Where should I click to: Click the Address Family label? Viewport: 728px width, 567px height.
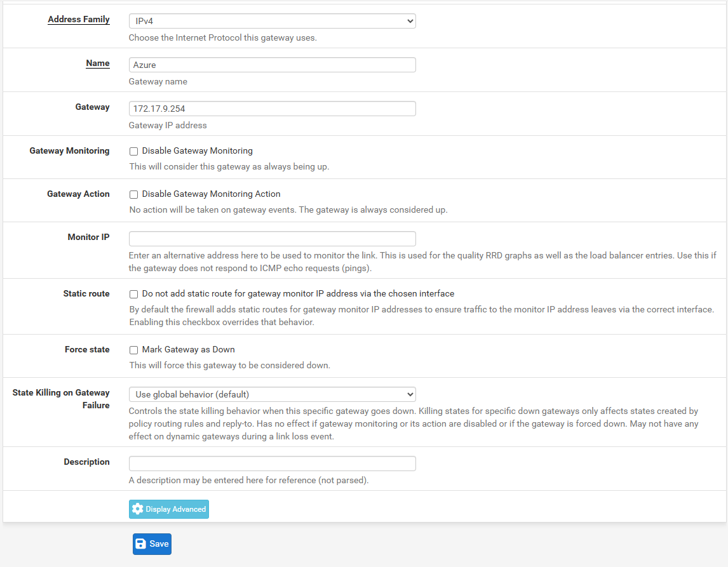click(79, 20)
